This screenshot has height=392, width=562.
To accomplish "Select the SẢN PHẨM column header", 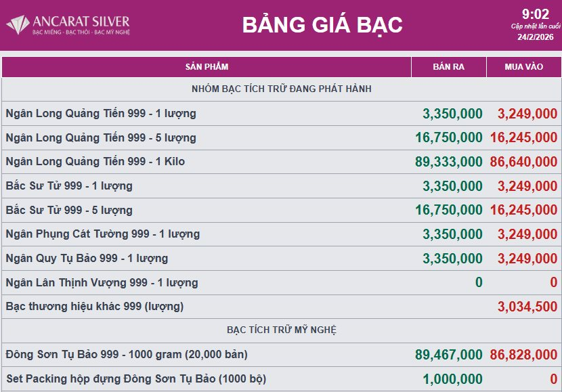I will (207, 67).
